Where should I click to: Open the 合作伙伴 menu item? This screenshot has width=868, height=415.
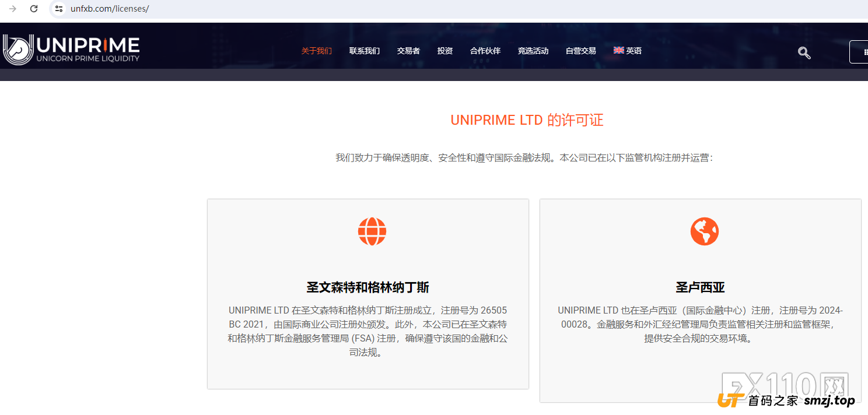click(x=485, y=51)
